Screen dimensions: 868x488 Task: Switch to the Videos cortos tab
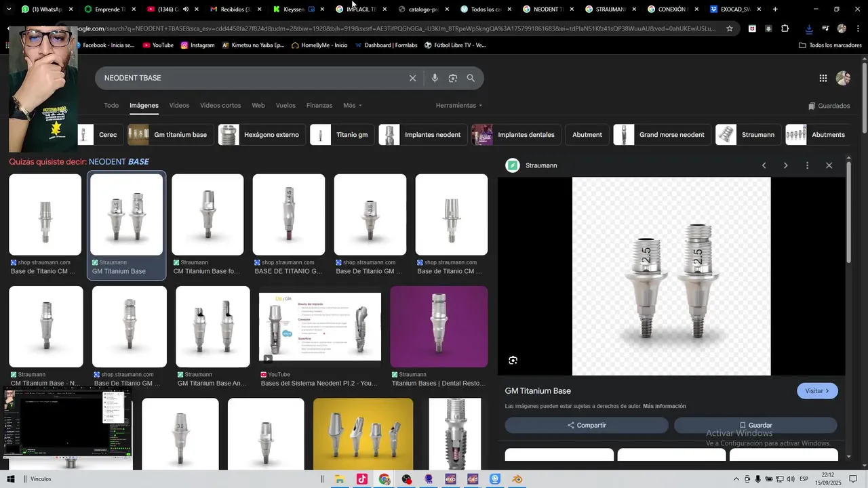220,106
